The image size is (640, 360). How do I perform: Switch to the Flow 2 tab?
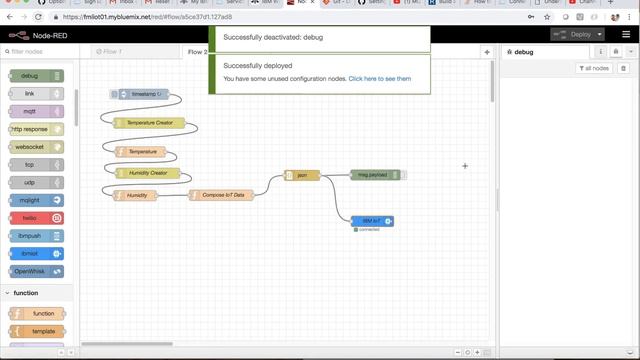pyautogui.click(x=198, y=52)
